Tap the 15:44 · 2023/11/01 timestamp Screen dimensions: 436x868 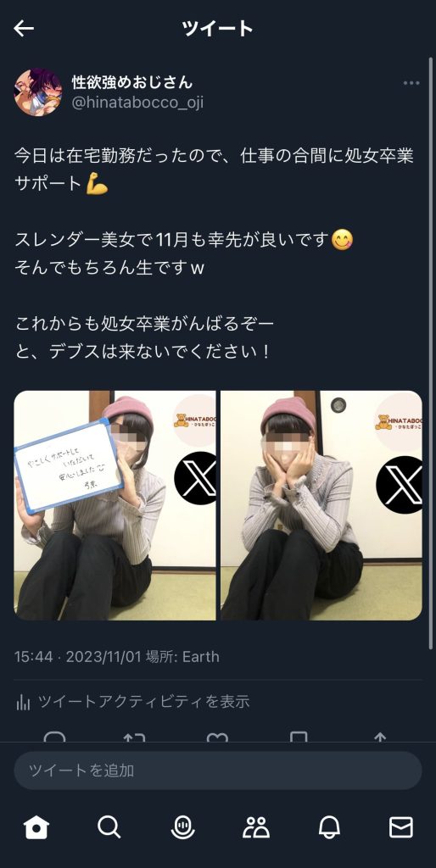point(78,657)
